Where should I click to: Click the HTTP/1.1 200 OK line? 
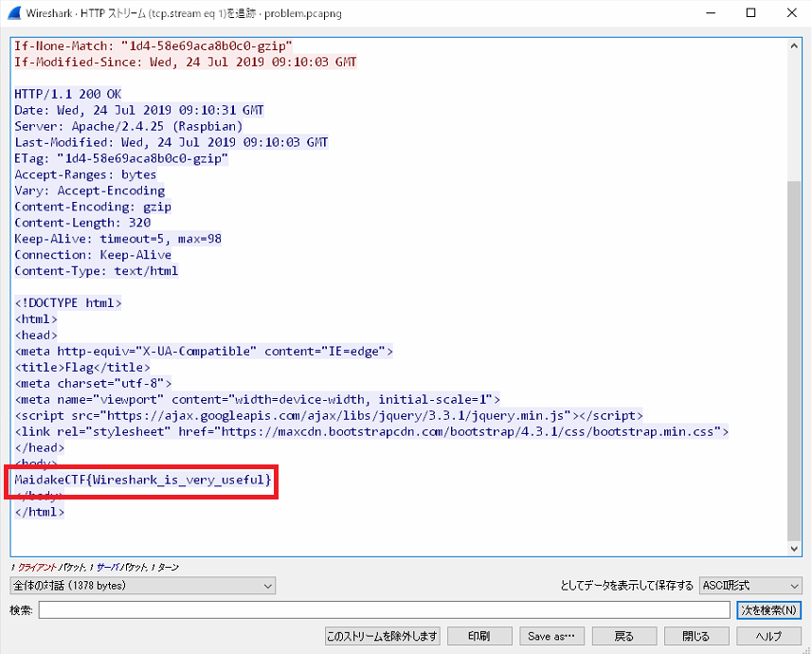(x=68, y=94)
